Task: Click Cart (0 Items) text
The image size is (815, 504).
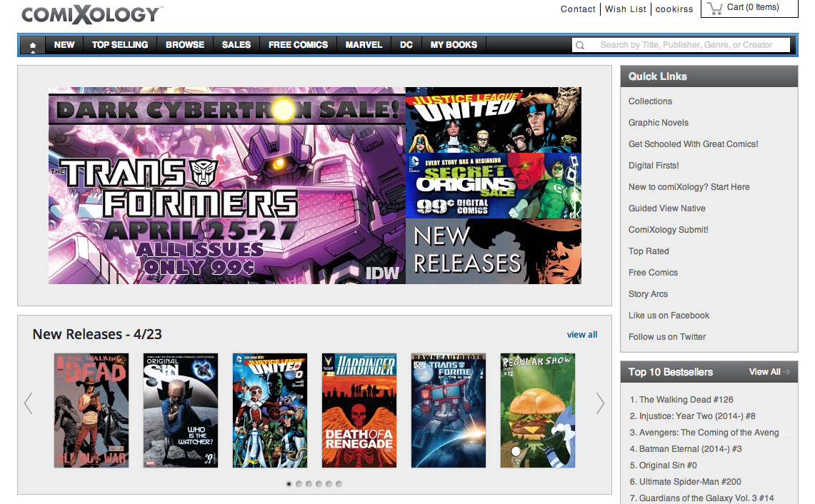Action: click(x=753, y=7)
